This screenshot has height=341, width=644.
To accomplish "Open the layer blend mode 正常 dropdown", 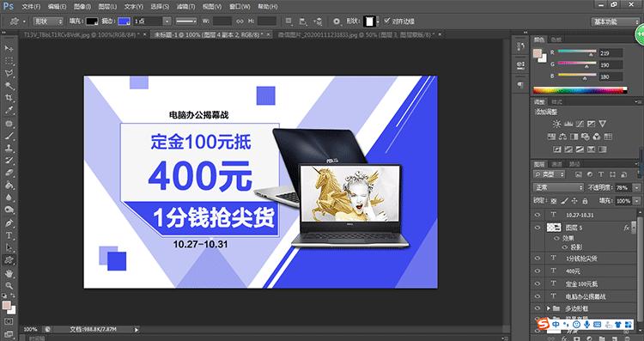I will 558,188.
